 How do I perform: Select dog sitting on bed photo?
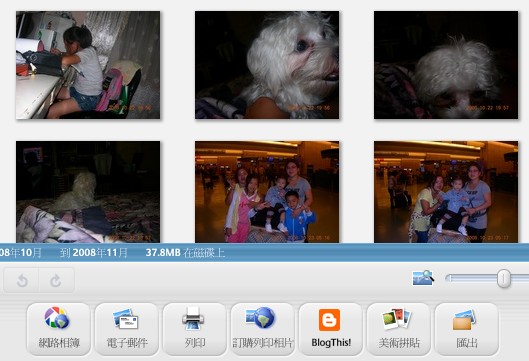[x=88, y=192]
